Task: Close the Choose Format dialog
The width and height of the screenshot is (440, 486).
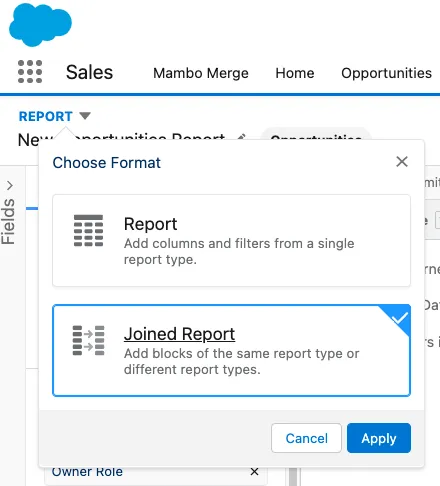Action: click(x=402, y=162)
